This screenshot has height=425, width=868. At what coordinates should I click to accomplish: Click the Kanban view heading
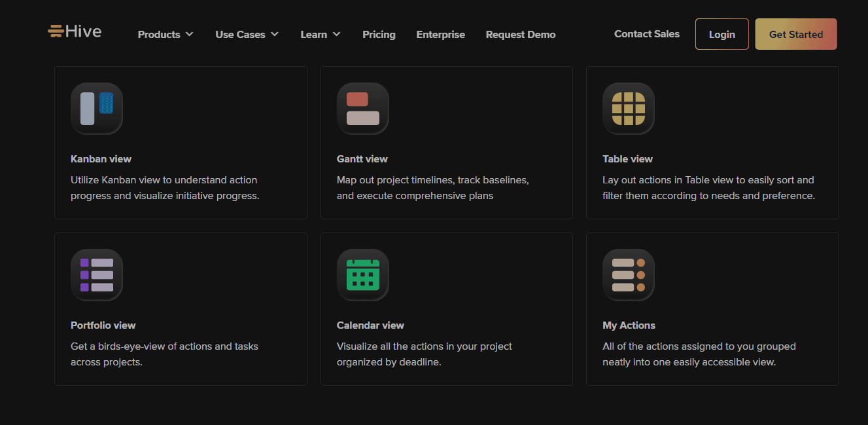101,158
